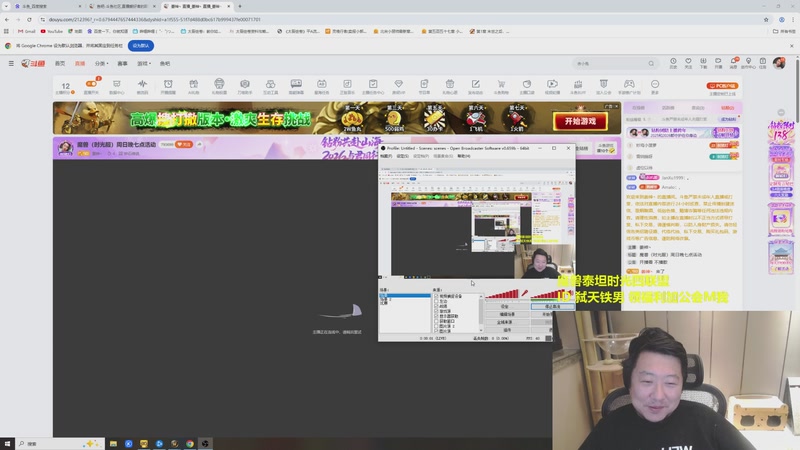Open the clock History icon in header
This screenshot has width=800, height=450.
tap(673, 61)
